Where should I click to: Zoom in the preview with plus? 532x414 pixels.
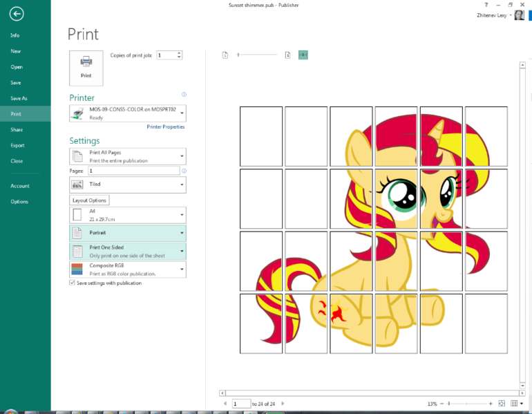[x=491, y=404]
